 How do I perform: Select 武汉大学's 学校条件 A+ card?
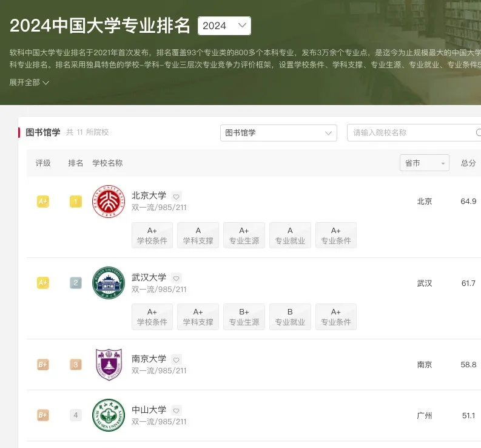pyautogui.click(x=152, y=317)
